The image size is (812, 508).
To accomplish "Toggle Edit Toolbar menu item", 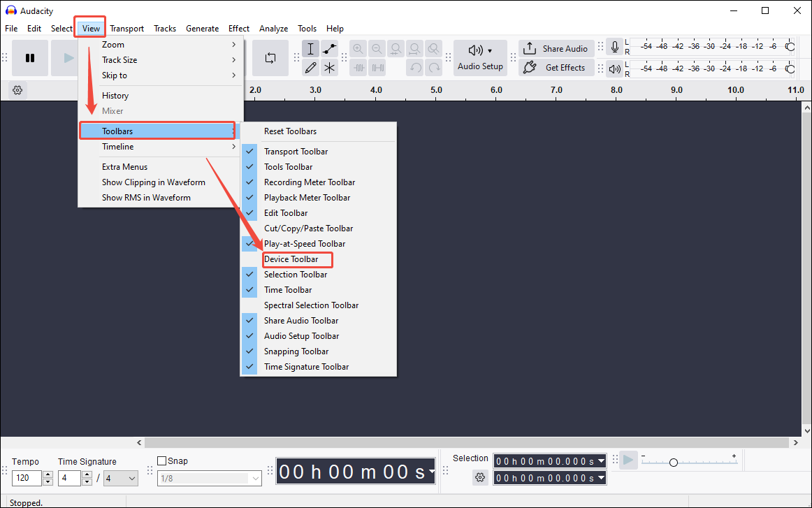I will point(319,213).
